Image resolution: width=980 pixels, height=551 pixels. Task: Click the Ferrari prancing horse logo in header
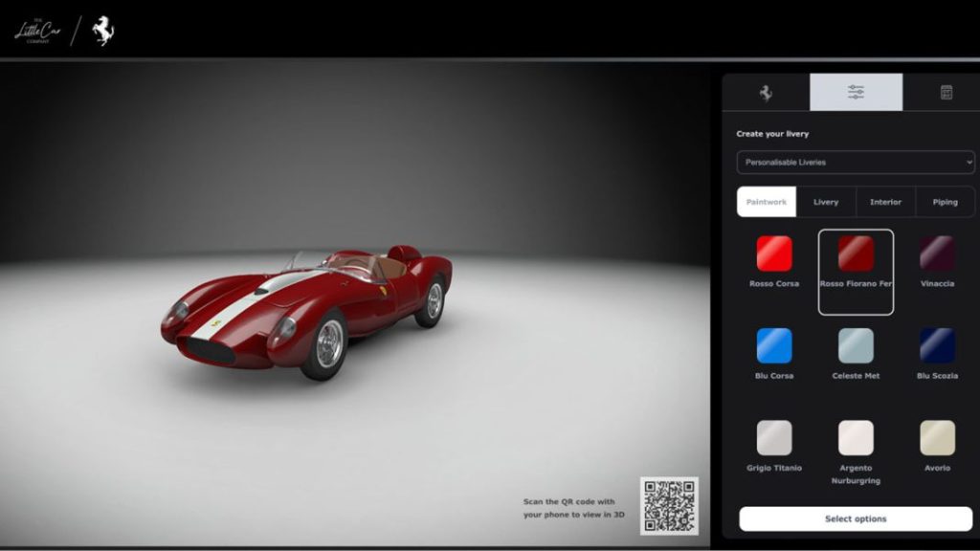(x=102, y=32)
